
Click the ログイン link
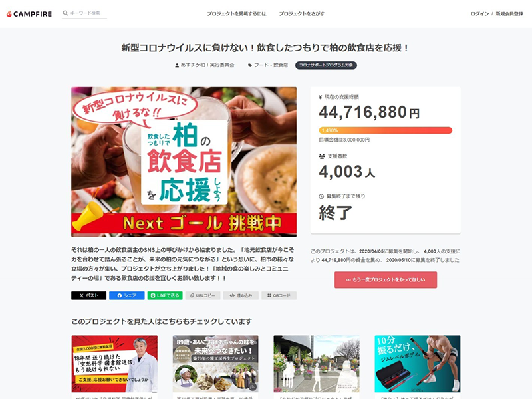[x=479, y=13]
